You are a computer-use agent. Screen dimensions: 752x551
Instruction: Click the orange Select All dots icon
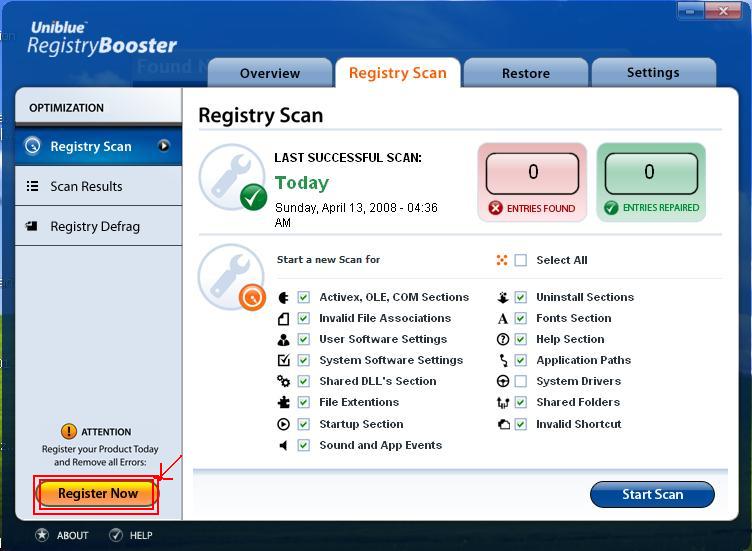tap(502, 260)
